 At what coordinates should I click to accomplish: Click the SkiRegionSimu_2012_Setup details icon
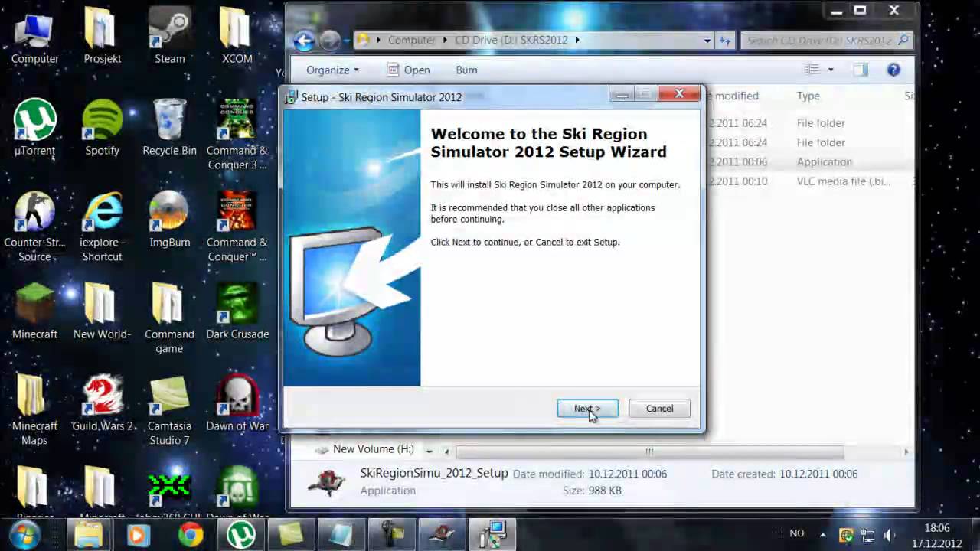pos(327,482)
